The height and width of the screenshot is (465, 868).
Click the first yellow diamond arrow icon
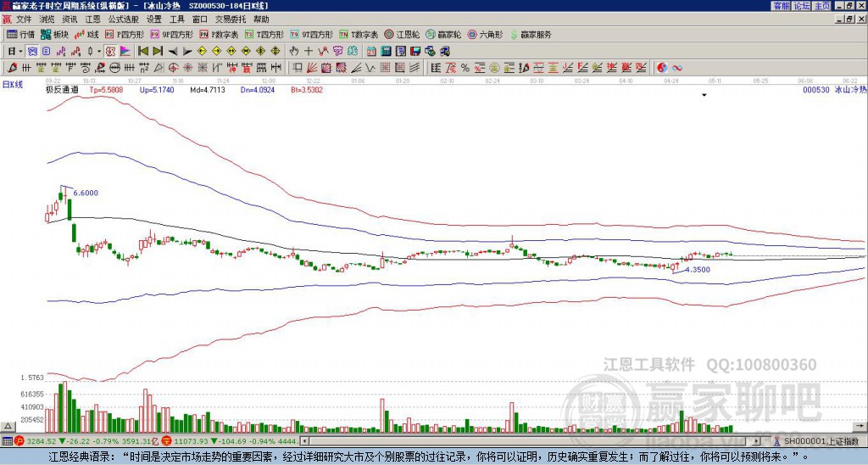202,51
